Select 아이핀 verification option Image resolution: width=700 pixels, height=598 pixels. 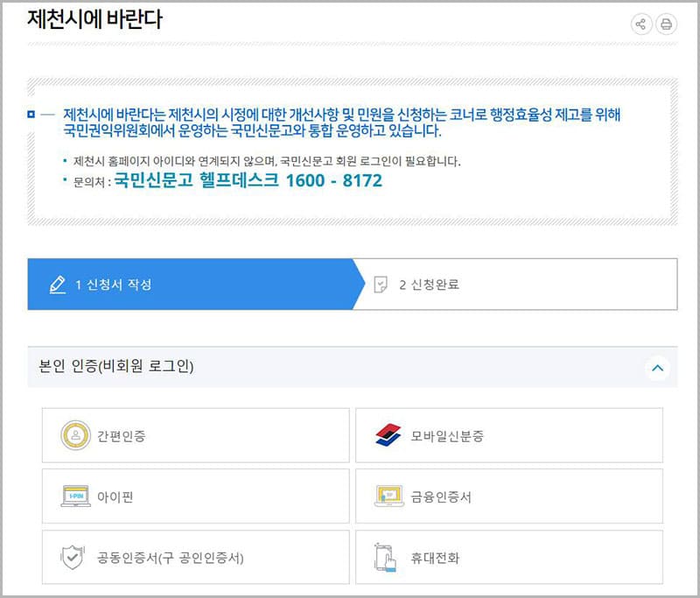coord(195,496)
